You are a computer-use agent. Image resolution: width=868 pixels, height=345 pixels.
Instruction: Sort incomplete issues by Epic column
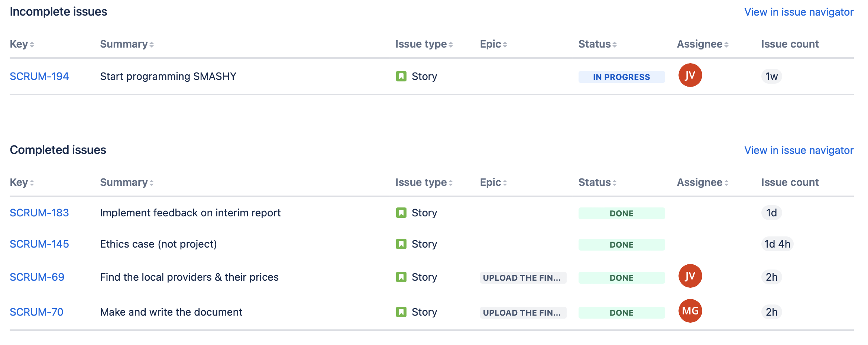coord(493,44)
